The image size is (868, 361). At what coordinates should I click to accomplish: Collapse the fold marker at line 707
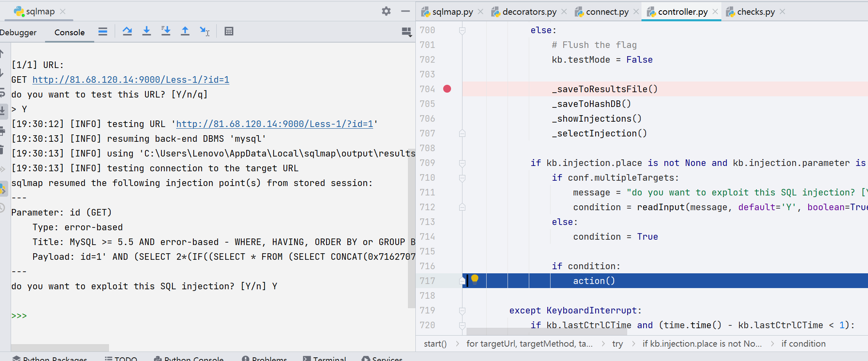tap(462, 133)
